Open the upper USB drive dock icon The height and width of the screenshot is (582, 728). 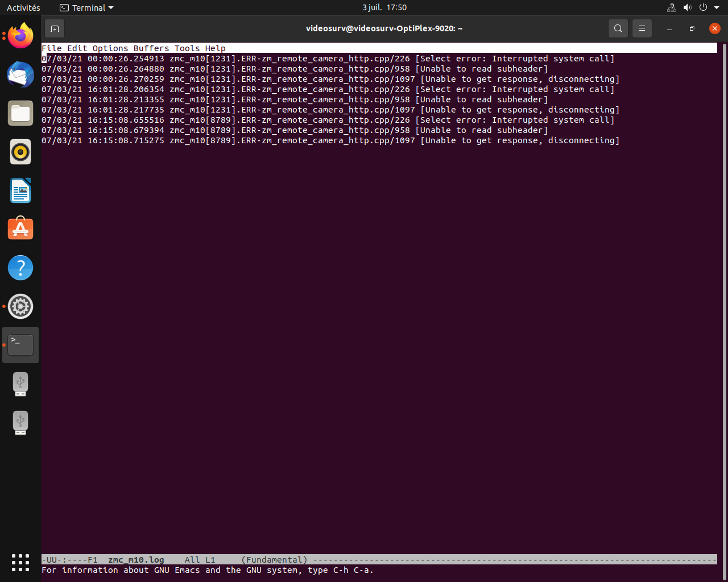pyautogui.click(x=20, y=384)
